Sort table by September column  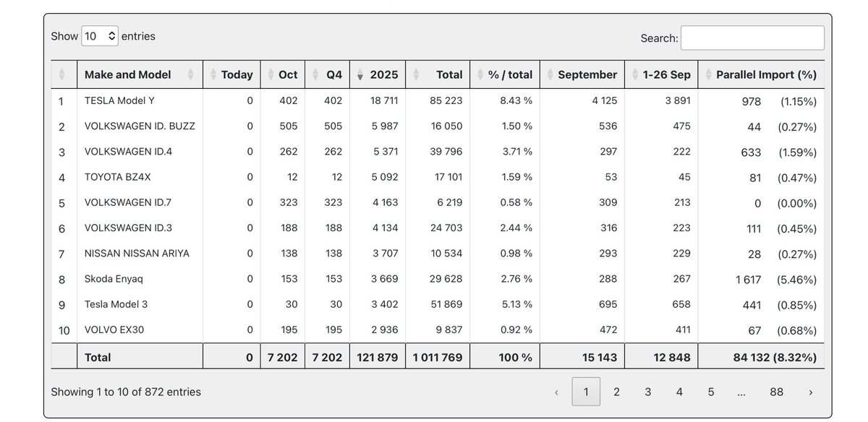(582, 74)
